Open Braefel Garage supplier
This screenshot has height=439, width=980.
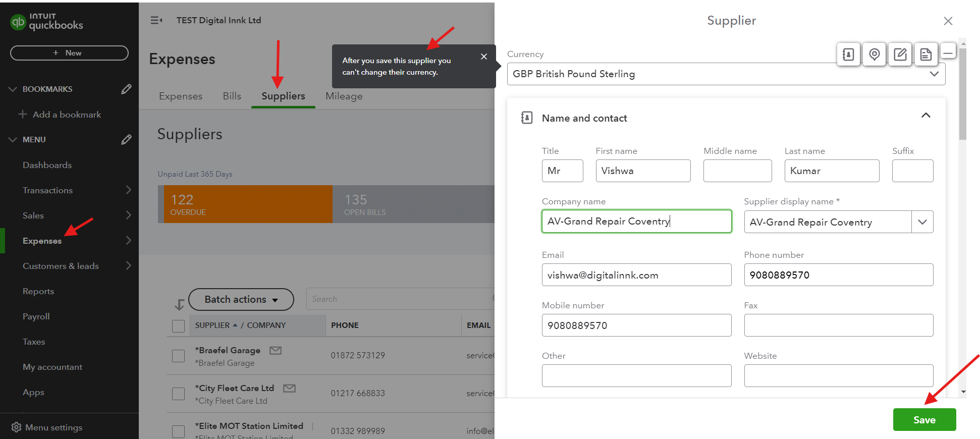pyautogui.click(x=228, y=350)
